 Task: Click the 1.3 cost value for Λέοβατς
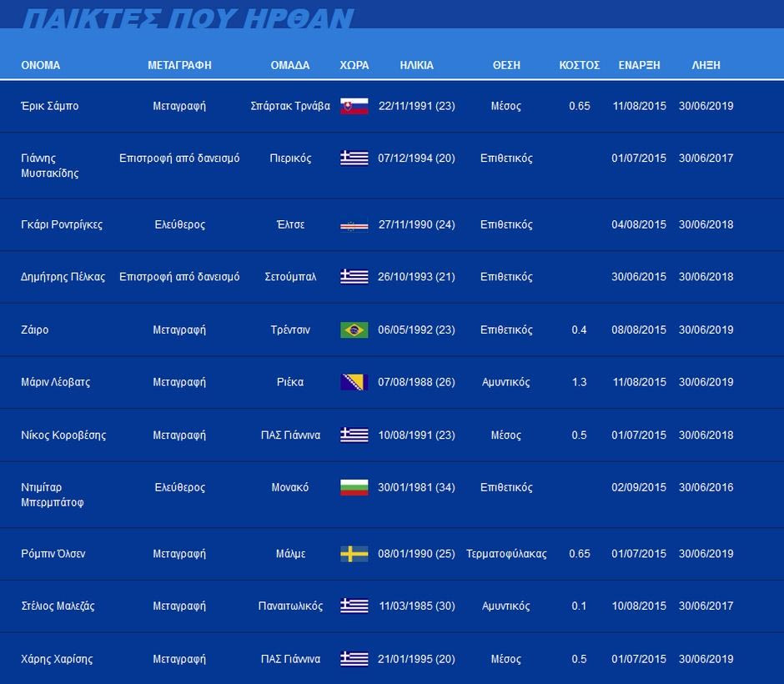[579, 382]
